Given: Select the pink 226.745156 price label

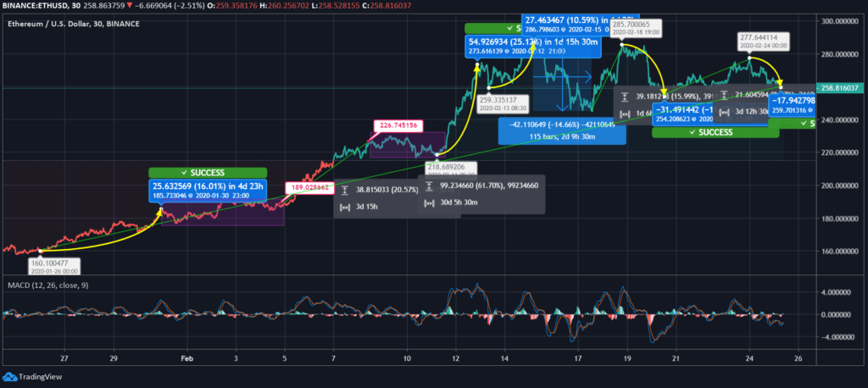Looking at the screenshot, I should pyautogui.click(x=398, y=125).
